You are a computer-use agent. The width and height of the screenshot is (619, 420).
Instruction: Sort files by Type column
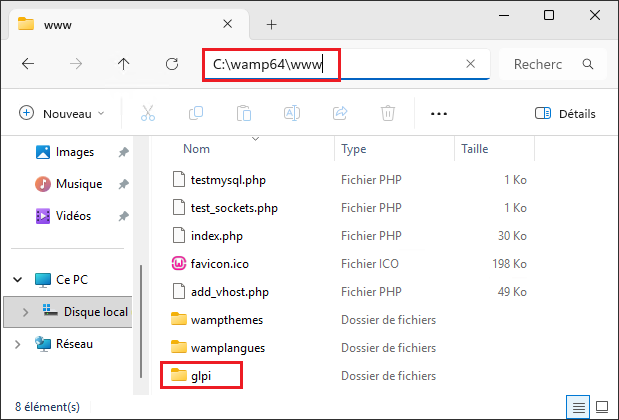click(354, 149)
